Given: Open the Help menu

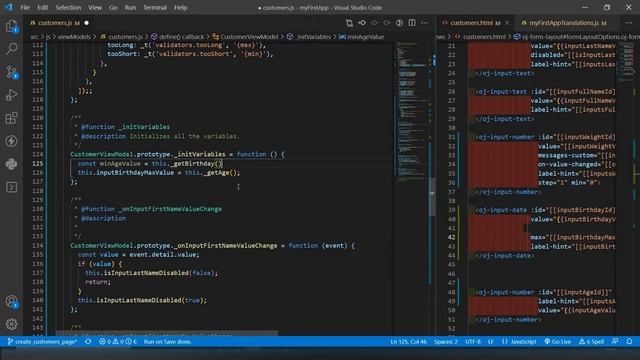Looking at the screenshot, I should 180,7.
